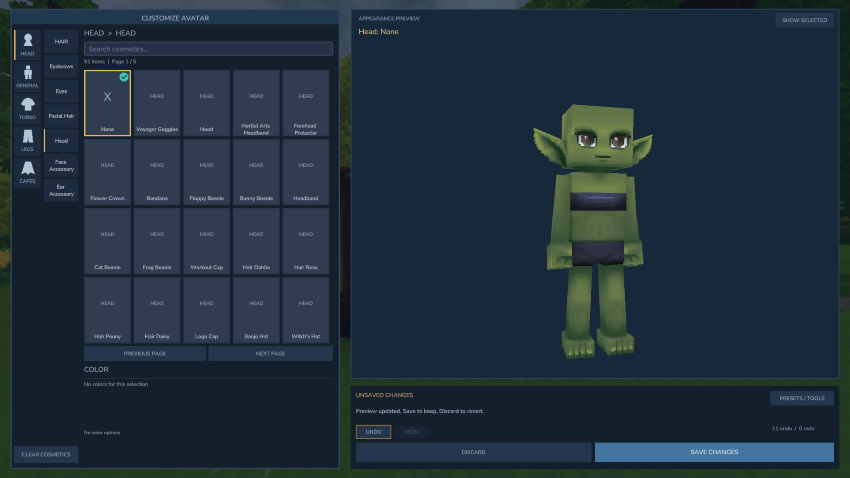Choose the Hood head item
Image resolution: width=850 pixels, height=478 pixels.
[207, 103]
